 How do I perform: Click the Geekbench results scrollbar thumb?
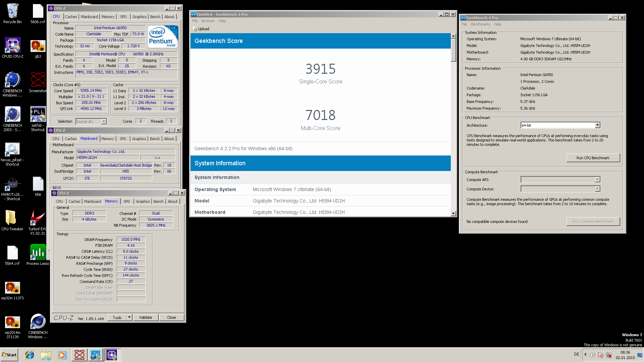pos(453,50)
